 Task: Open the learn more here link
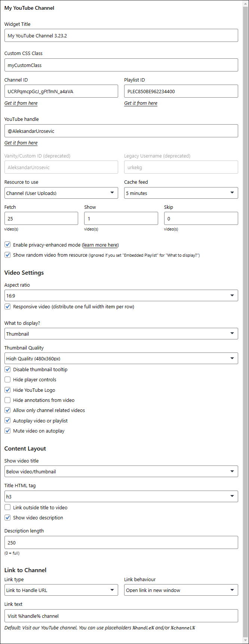(100, 245)
